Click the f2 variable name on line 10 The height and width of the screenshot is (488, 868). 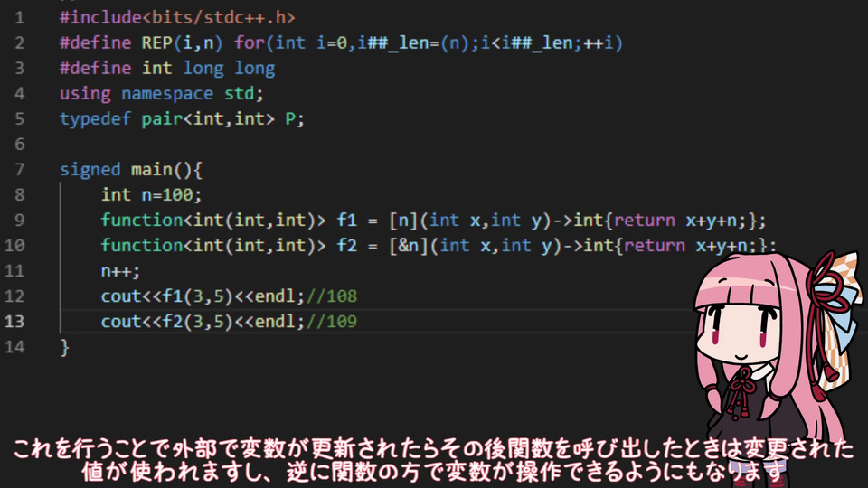346,246
